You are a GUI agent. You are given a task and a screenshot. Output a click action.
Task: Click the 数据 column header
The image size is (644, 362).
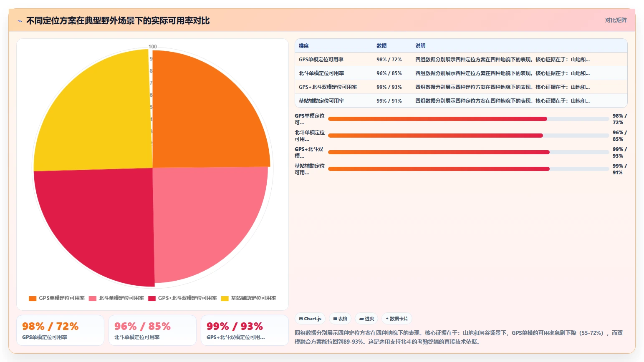pos(381,46)
